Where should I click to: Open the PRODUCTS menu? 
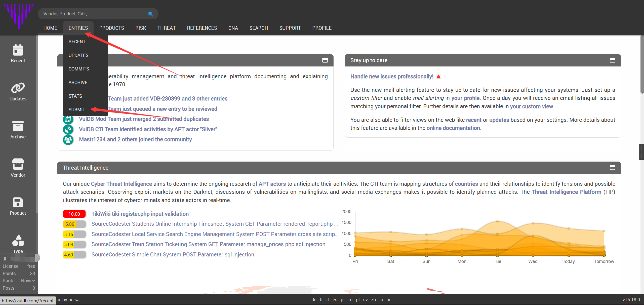(x=112, y=28)
